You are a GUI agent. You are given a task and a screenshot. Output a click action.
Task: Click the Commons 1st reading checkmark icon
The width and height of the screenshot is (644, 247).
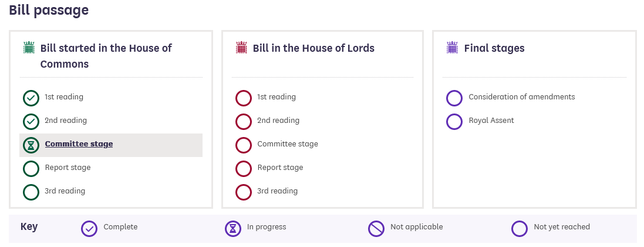[31, 98]
